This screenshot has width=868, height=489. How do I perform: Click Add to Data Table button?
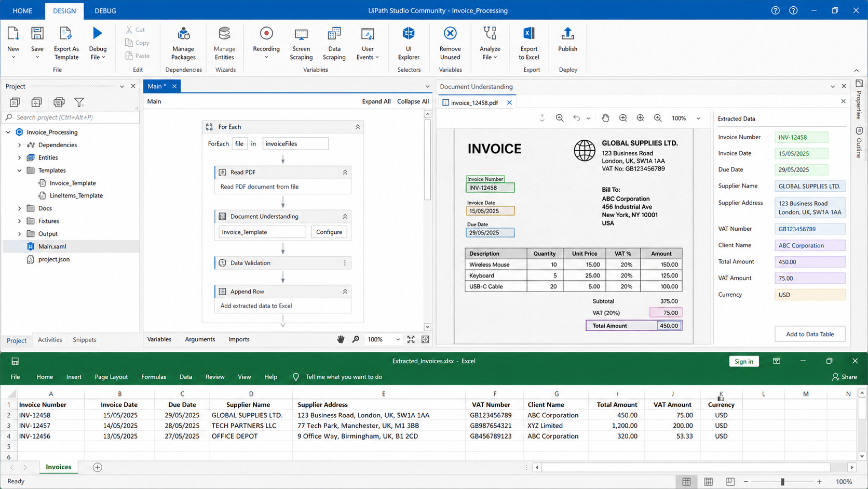pos(810,334)
